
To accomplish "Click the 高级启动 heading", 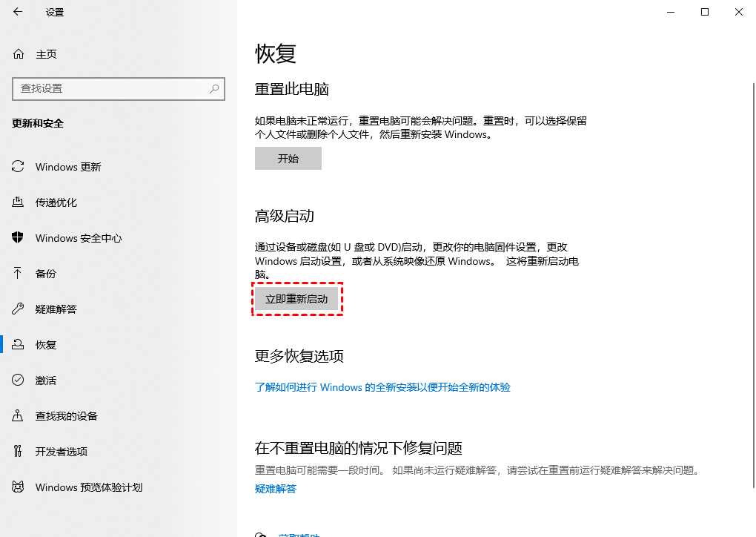I will point(285,216).
